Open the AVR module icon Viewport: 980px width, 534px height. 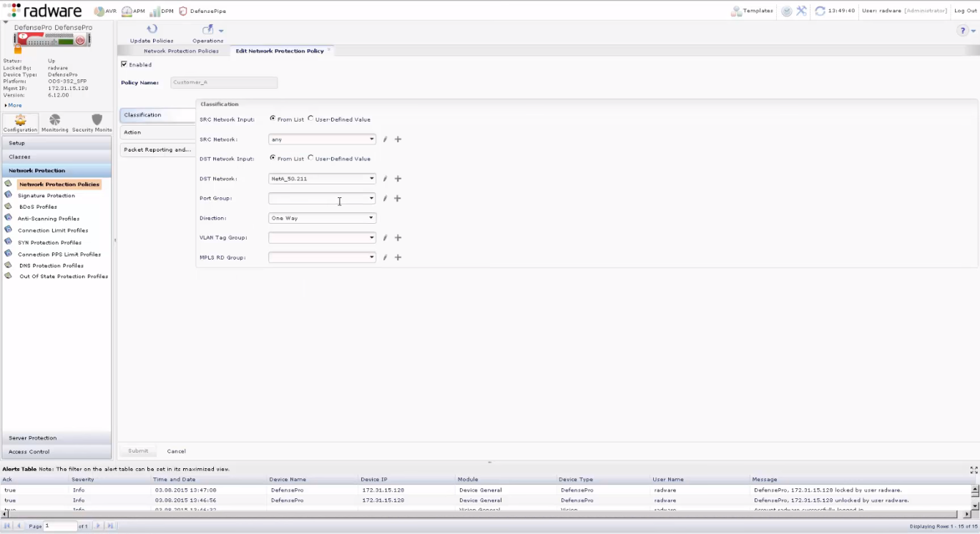(x=99, y=11)
